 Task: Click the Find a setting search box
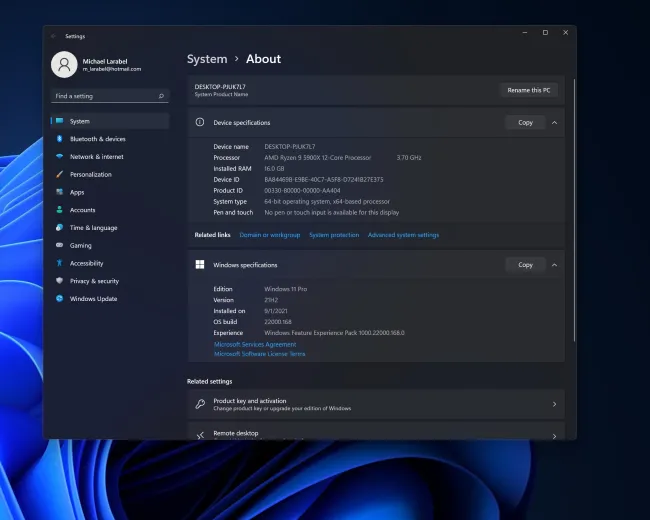coord(110,96)
